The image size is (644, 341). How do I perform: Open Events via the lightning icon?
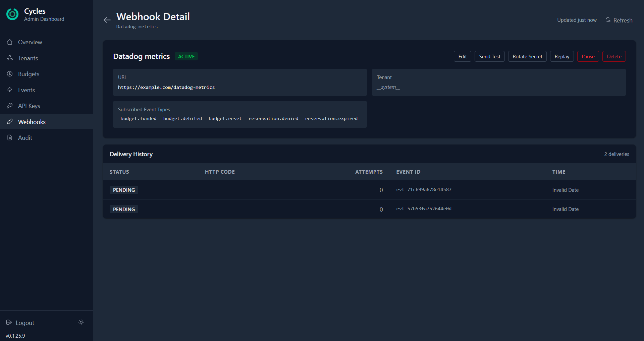pyautogui.click(x=10, y=90)
